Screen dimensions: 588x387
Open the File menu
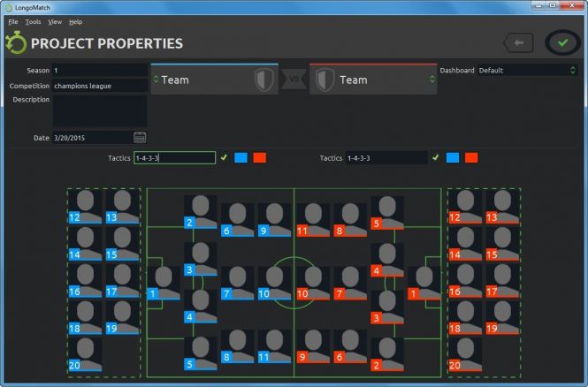coord(13,21)
